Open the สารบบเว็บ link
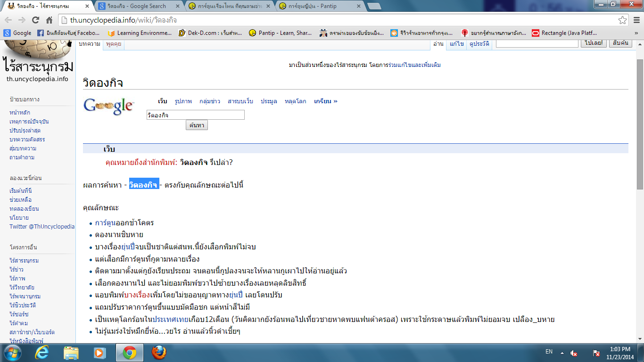Screen dimensions: 644x362 pyautogui.click(x=240, y=101)
